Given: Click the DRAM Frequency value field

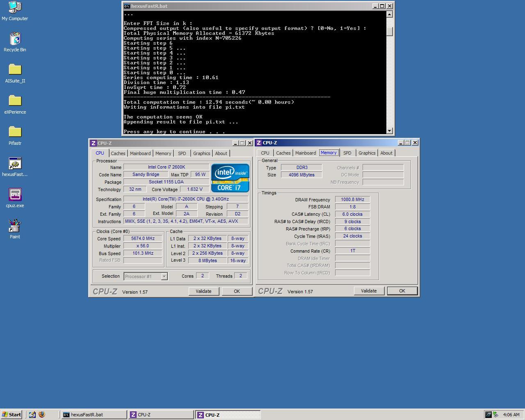Looking at the screenshot, I should pyautogui.click(x=352, y=200).
